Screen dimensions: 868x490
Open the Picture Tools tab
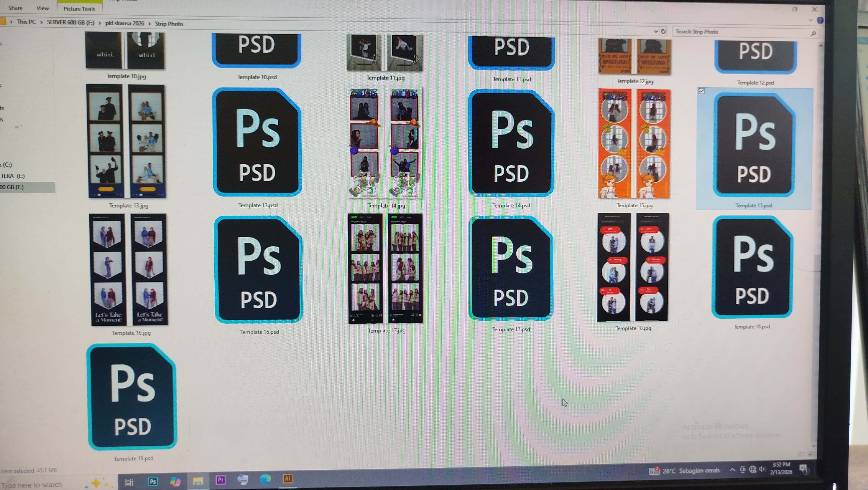[79, 9]
